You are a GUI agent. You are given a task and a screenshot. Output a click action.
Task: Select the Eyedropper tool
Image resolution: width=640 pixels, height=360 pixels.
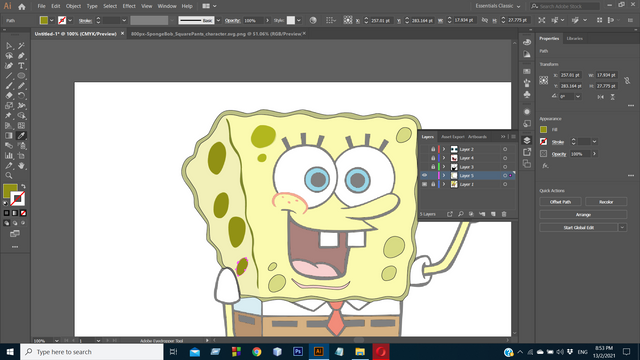(x=21, y=136)
